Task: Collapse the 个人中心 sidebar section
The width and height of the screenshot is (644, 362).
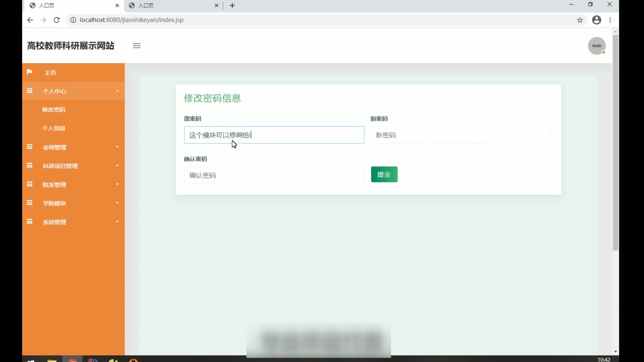Action: pyautogui.click(x=73, y=91)
